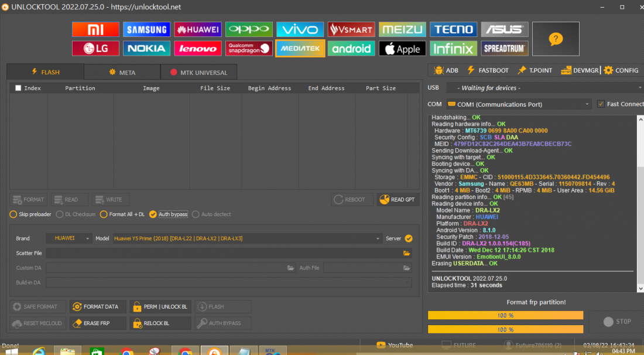
Task: Click the log panel scroll-up arrow
Action: (640, 119)
